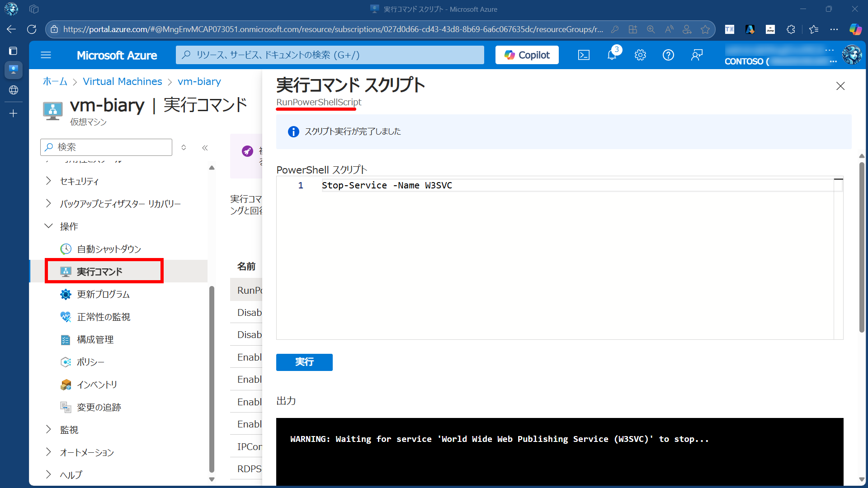Open the help and support question icon
This screenshot has width=868, height=488.
click(668, 55)
